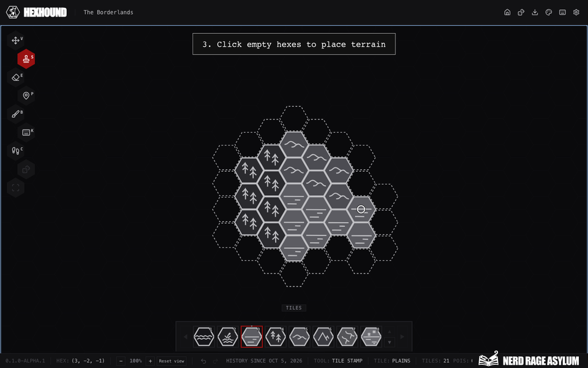Click the HEX coordinates (3, -2, -1)

pos(80,361)
